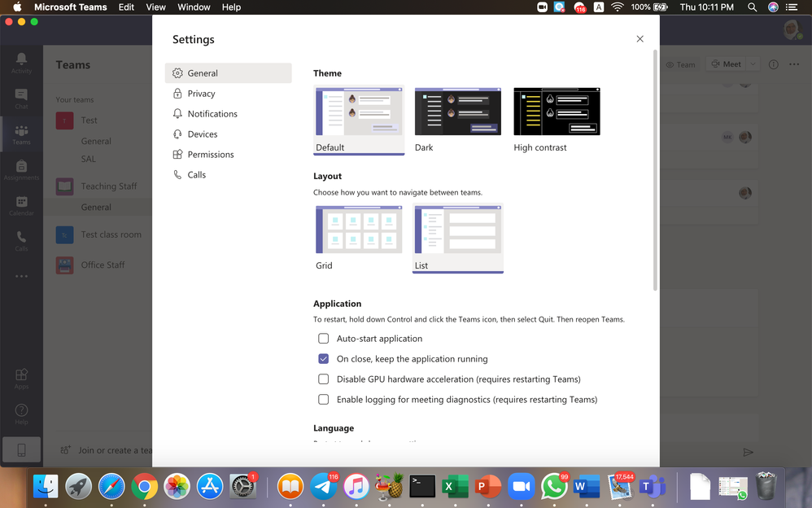Open the Calls settings tab

[x=229, y=175]
